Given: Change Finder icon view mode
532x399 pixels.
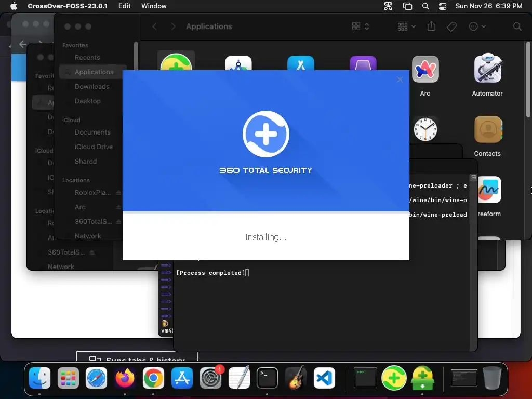Looking at the screenshot, I should tap(361, 26).
